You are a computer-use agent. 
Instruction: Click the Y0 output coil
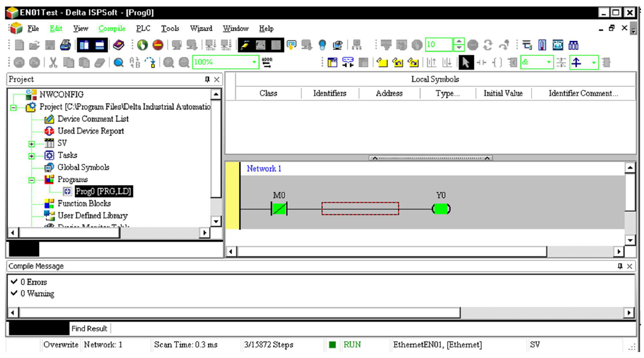coord(441,209)
